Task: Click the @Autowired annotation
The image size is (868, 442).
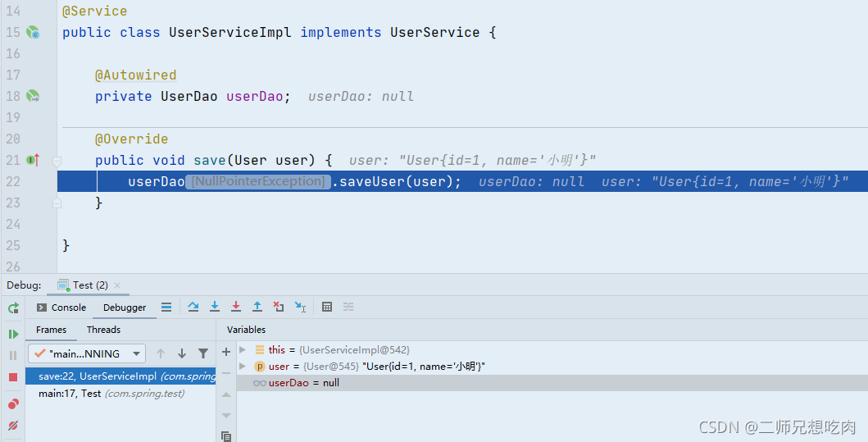Action: [135, 75]
